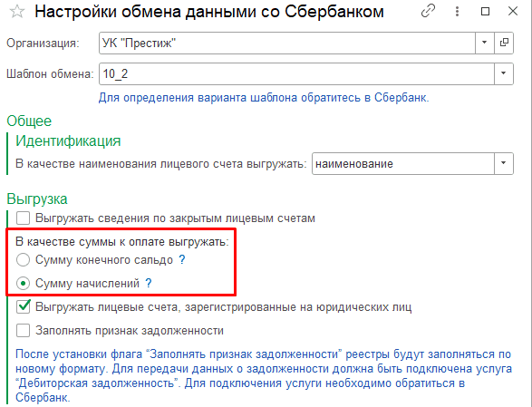Uncheck the export of accounts registered to legal entities
This screenshot has width=532, height=407.
[x=23, y=307]
